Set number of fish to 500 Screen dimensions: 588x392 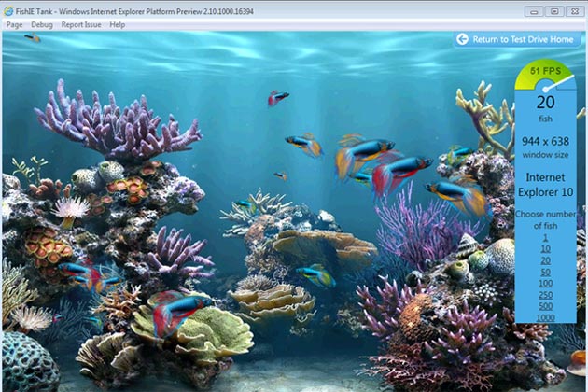[545, 306]
